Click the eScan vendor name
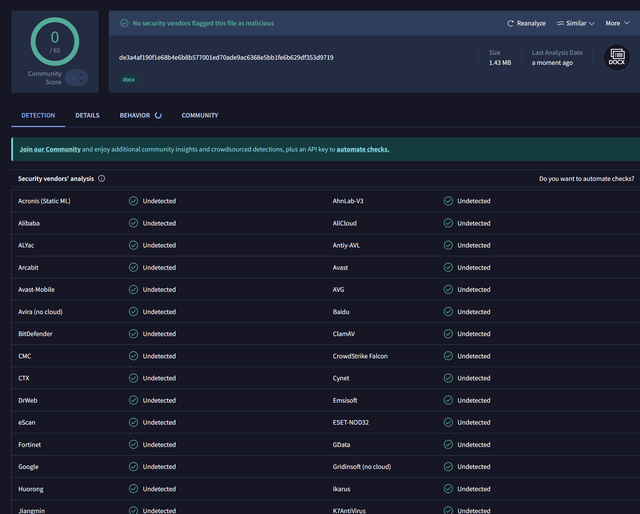Screen dimensions: 640x514 [x=27, y=422]
